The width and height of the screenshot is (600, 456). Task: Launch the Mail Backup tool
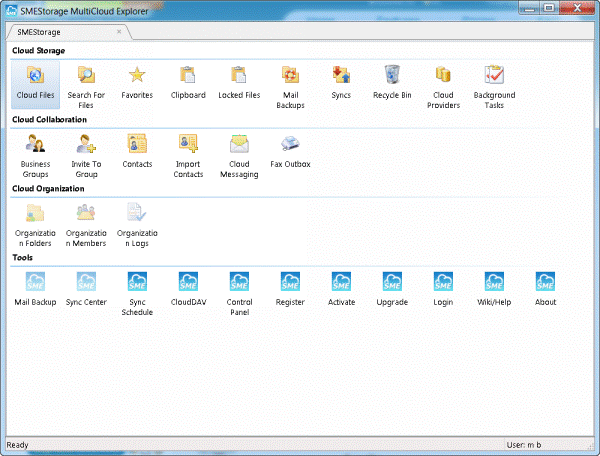pos(35,291)
